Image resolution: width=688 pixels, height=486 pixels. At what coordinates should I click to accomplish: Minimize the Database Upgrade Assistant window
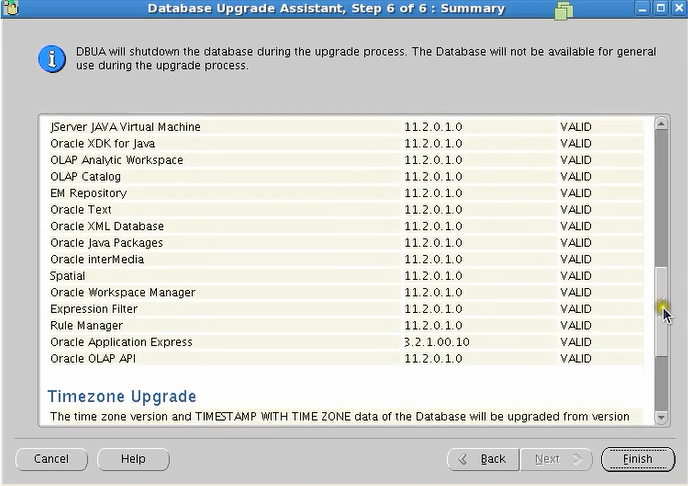pyautogui.click(x=643, y=8)
